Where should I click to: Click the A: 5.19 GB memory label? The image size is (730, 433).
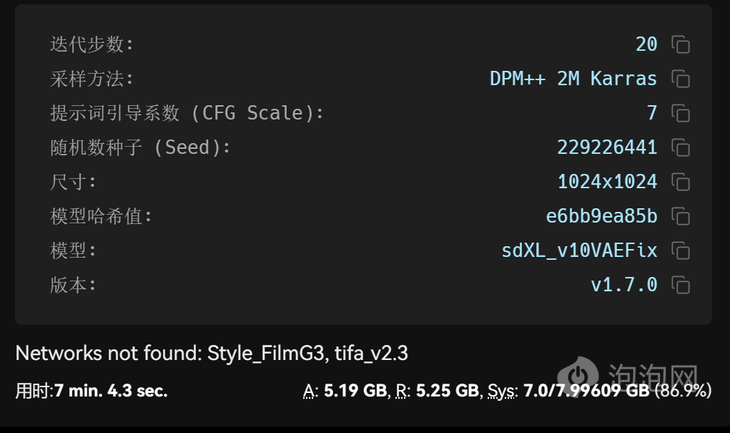coord(345,391)
